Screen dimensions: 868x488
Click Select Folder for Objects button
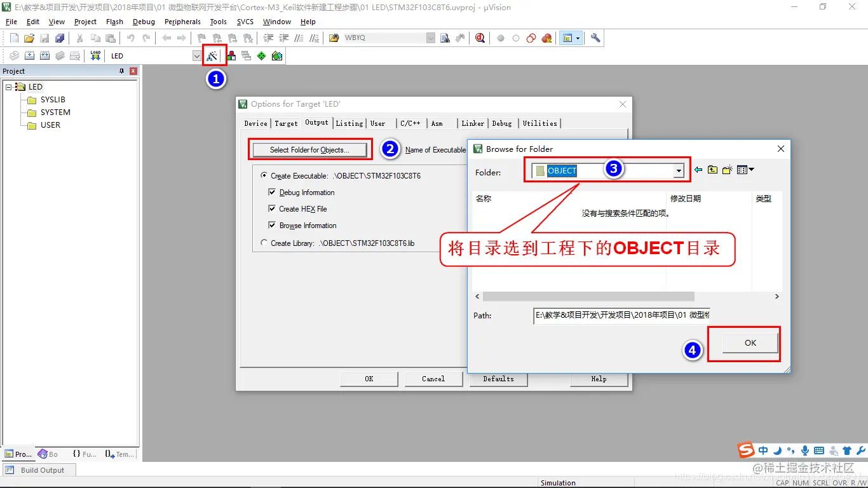pyautogui.click(x=309, y=150)
